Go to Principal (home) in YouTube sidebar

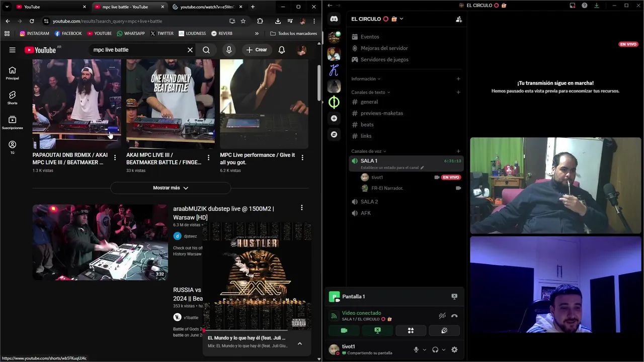pos(12,73)
